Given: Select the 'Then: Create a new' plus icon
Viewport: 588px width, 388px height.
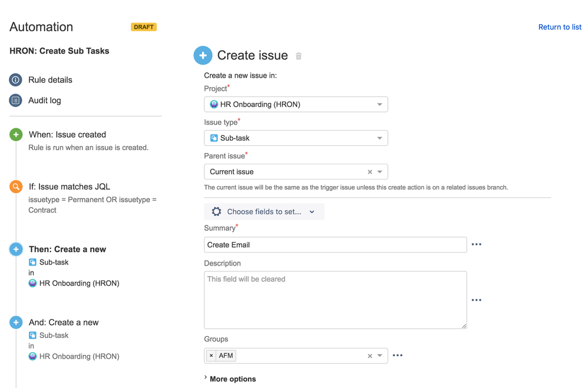Looking at the screenshot, I should click(16, 249).
